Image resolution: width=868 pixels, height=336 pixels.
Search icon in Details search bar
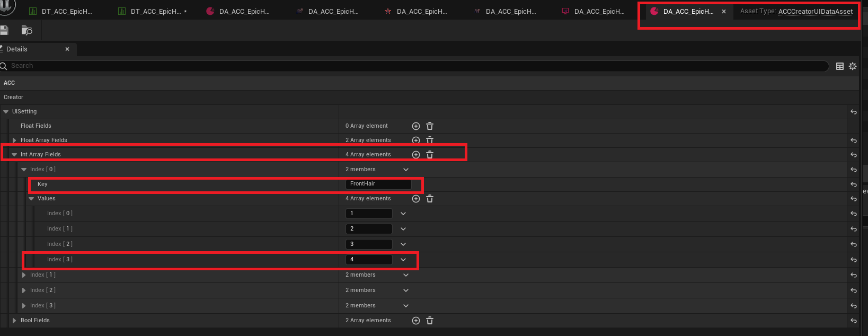pos(3,66)
